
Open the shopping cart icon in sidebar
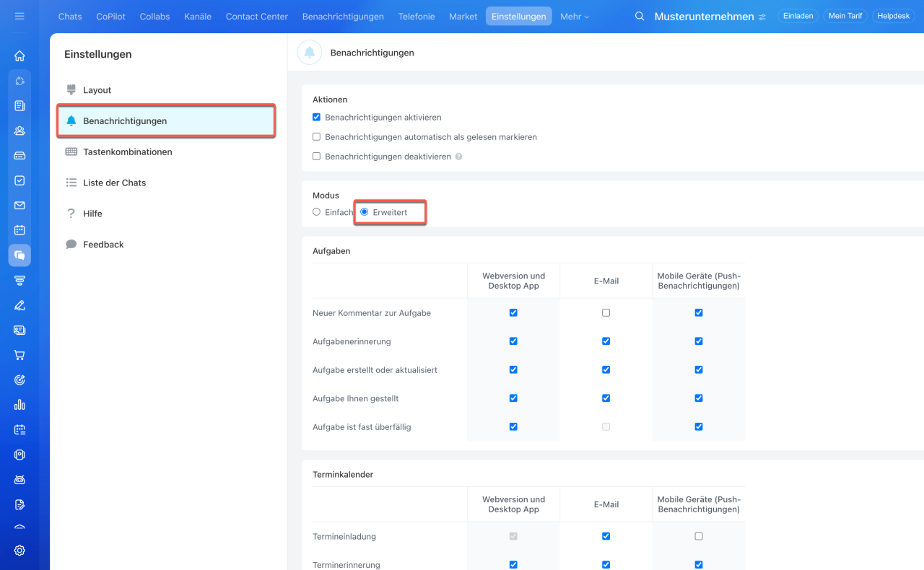click(19, 355)
